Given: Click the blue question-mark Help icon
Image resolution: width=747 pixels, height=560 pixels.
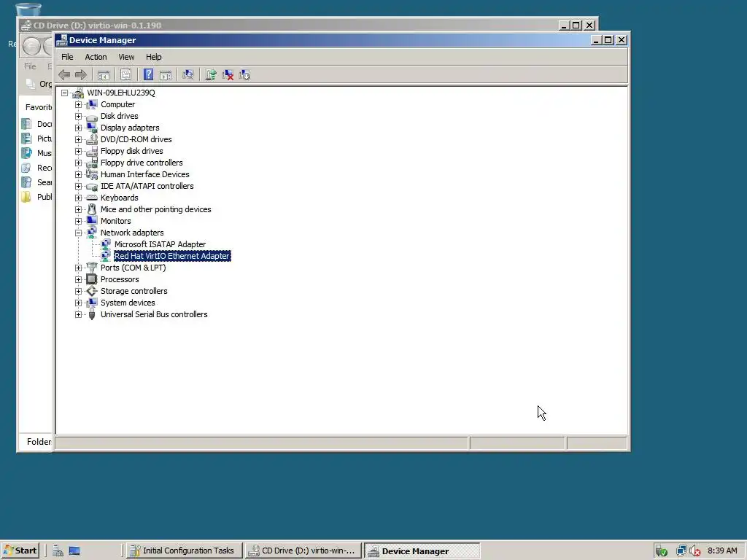Looking at the screenshot, I should tap(149, 75).
